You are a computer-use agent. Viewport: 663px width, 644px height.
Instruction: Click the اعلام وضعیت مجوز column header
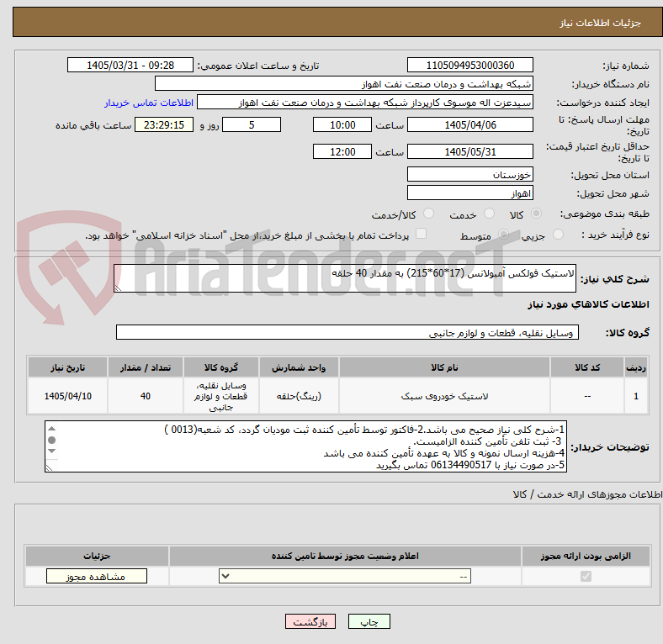pyautogui.click(x=345, y=556)
